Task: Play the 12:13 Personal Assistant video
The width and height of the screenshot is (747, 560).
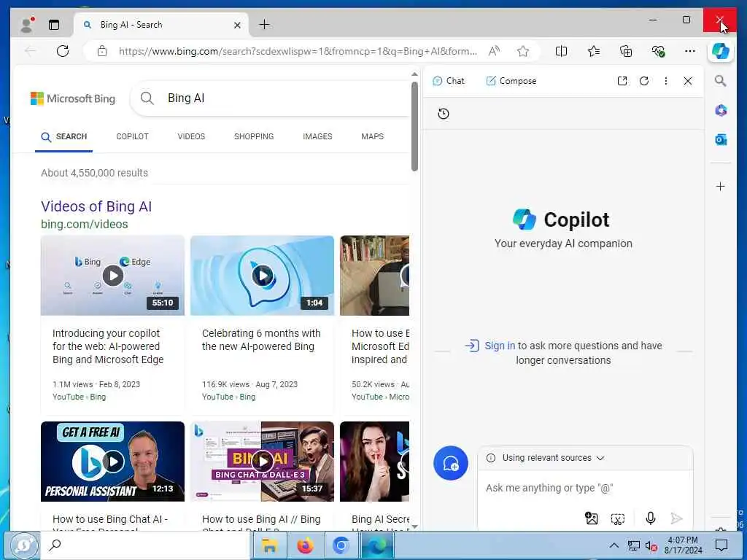Action: click(112, 462)
